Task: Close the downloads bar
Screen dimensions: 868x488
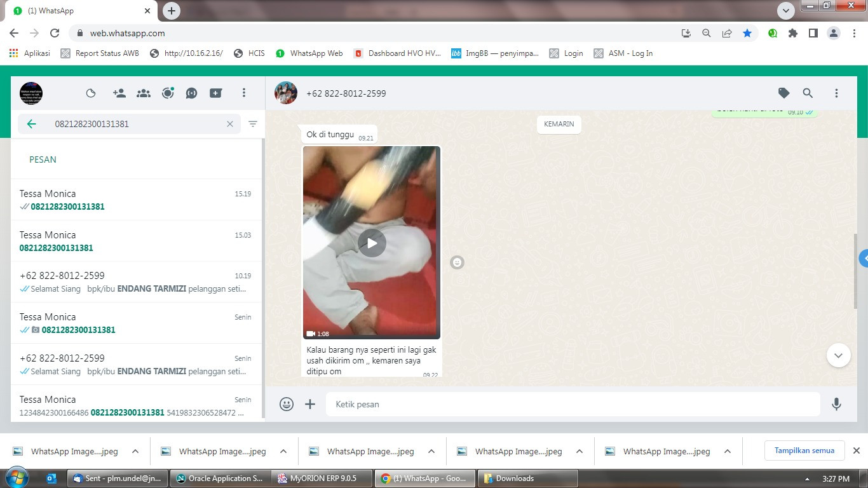Action: tap(856, 451)
